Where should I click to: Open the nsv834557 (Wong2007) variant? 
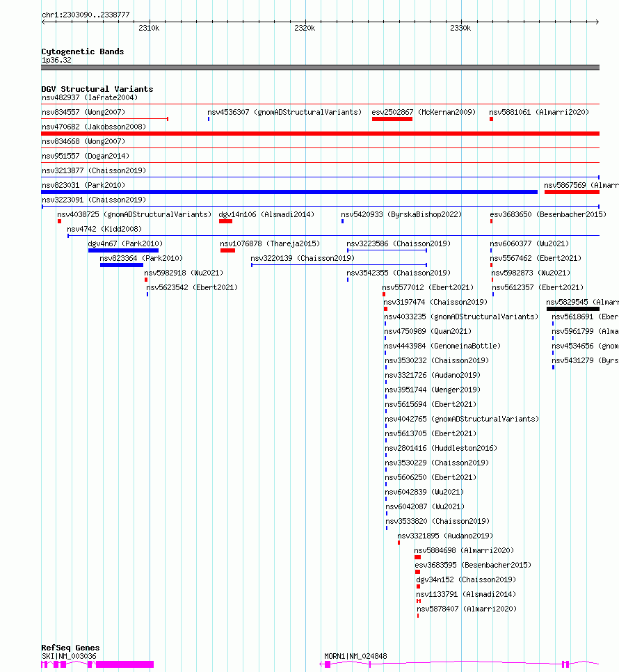[x=83, y=112]
